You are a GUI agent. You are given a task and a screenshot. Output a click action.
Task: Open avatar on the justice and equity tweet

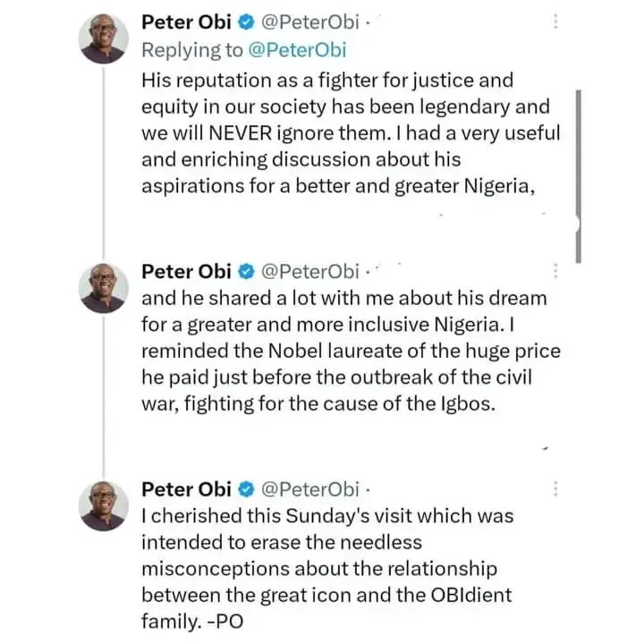pyautogui.click(x=104, y=40)
